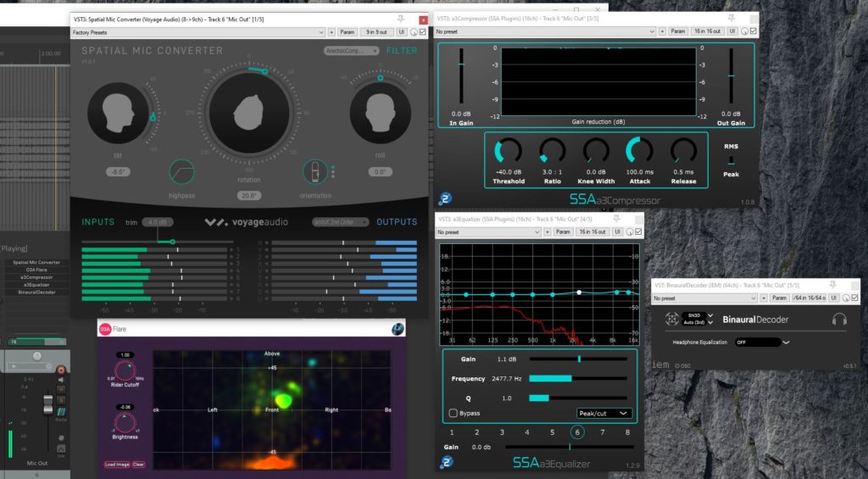Open a3Equalizer No preset dropdown
868x479 pixels.
(488, 232)
